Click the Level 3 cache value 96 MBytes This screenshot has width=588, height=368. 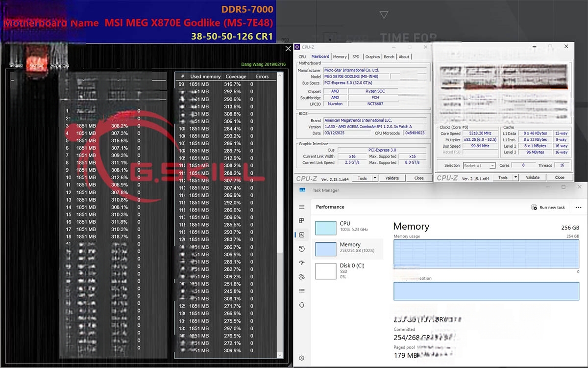(535, 152)
